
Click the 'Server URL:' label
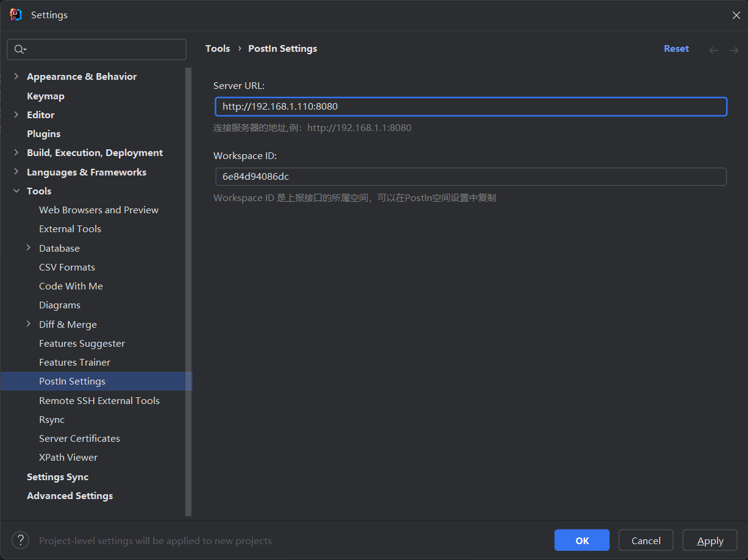[x=239, y=86]
